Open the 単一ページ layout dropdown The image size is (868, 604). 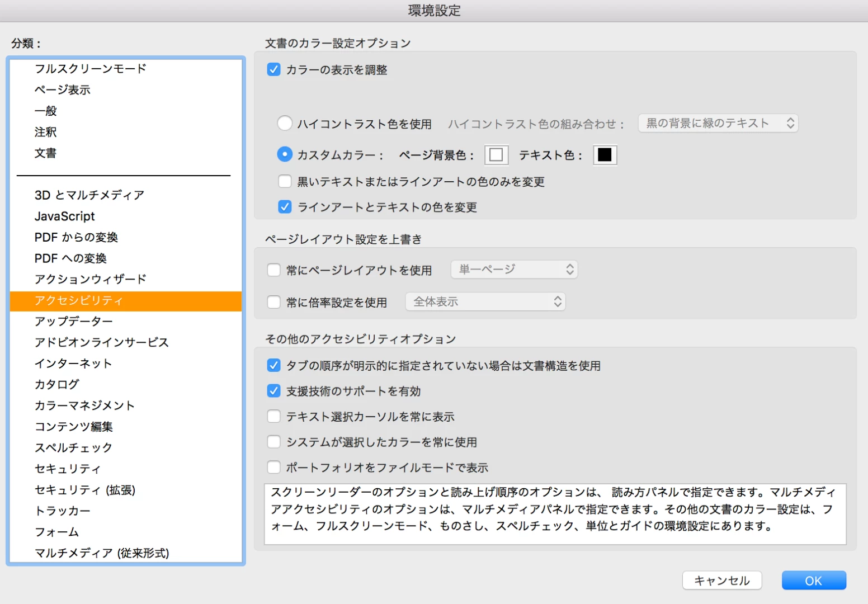pos(514,270)
